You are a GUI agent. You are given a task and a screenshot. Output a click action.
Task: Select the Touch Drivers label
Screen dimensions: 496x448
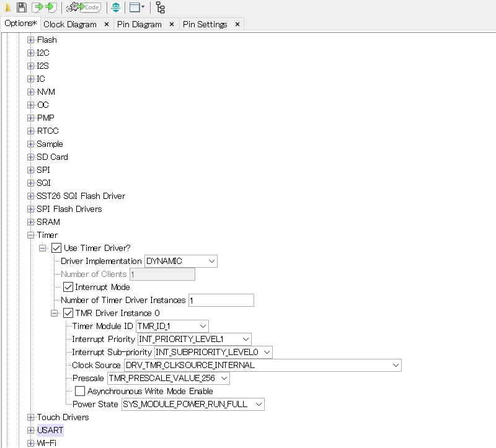63,418
